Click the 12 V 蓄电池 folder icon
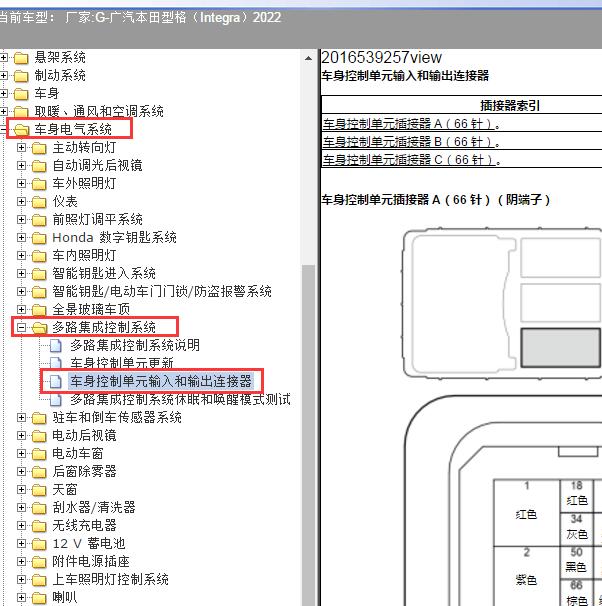 click(39, 544)
